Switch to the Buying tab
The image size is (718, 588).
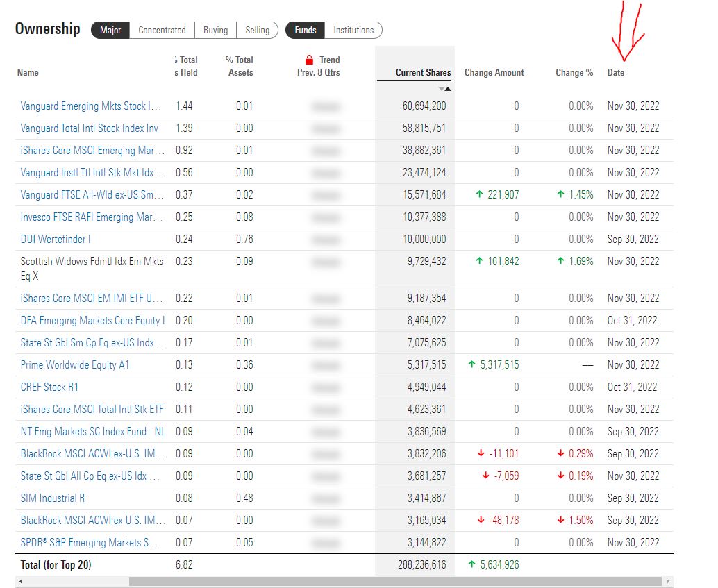click(x=215, y=31)
